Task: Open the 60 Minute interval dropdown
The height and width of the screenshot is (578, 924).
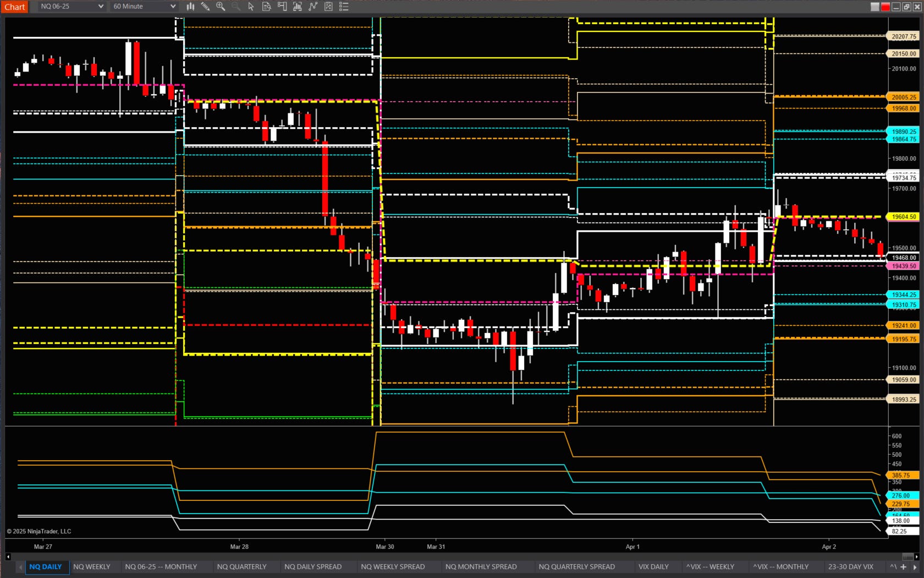Action: click(144, 7)
